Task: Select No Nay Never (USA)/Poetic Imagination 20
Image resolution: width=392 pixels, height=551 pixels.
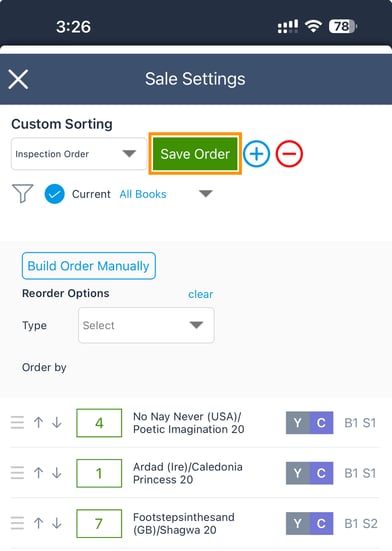Action: coord(189,423)
